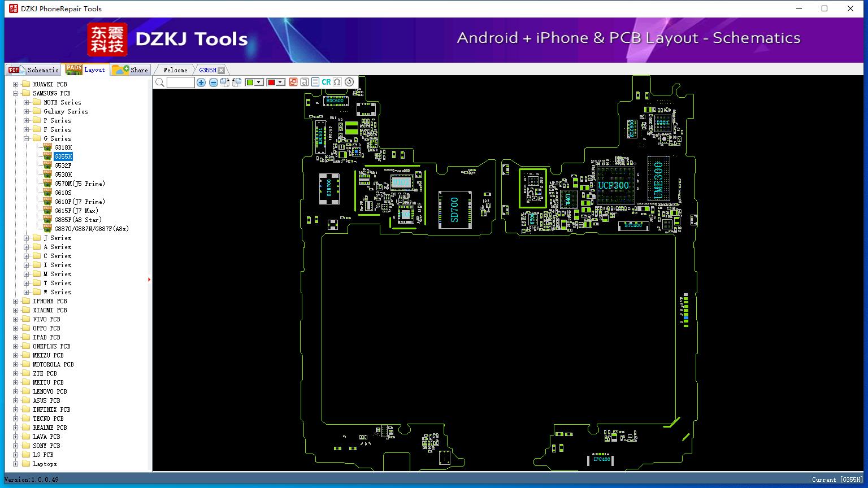Expand the NOTE Series folder
This screenshot has width=868, height=488.
(27, 102)
